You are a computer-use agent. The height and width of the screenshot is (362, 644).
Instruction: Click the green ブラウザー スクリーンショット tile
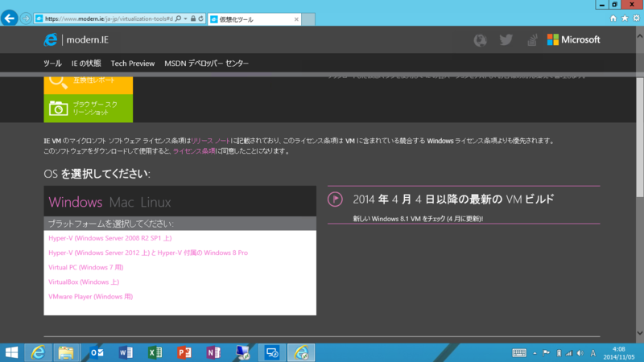coord(89,109)
